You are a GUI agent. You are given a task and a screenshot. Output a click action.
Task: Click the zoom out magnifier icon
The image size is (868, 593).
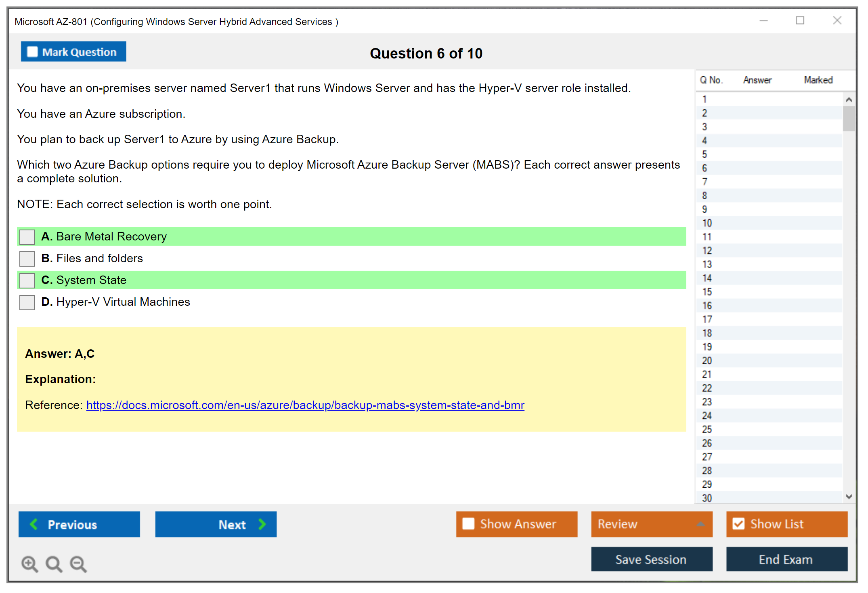coord(78,564)
